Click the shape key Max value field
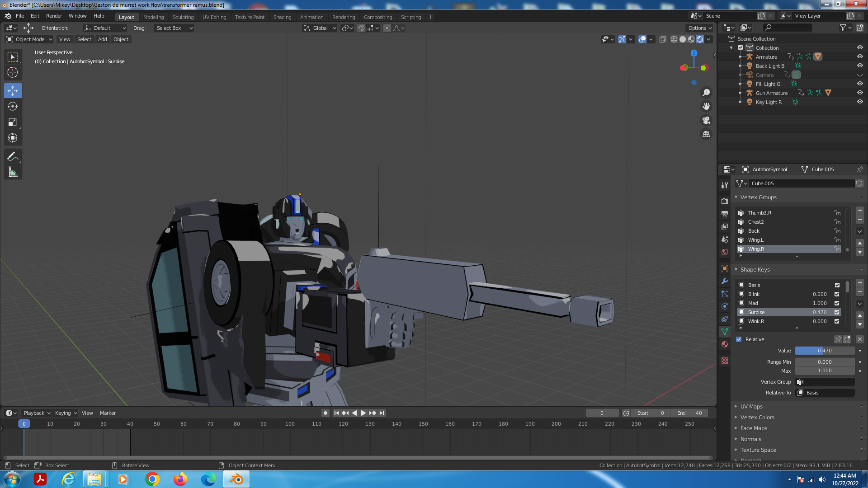The image size is (868, 488). 825,371
